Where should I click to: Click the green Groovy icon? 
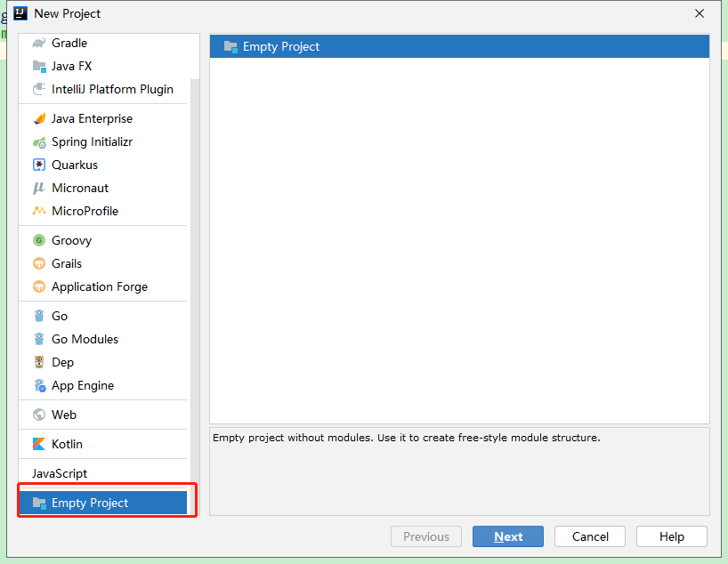tap(39, 240)
